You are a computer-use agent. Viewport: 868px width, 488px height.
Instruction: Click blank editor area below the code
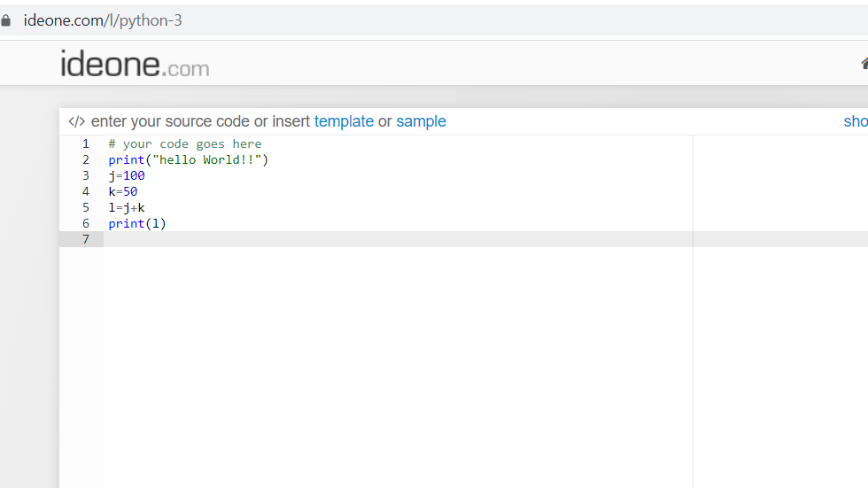(398, 365)
